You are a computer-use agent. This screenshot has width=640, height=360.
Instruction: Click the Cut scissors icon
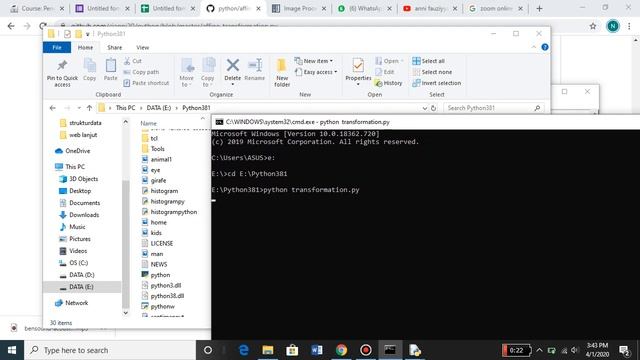(127, 61)
